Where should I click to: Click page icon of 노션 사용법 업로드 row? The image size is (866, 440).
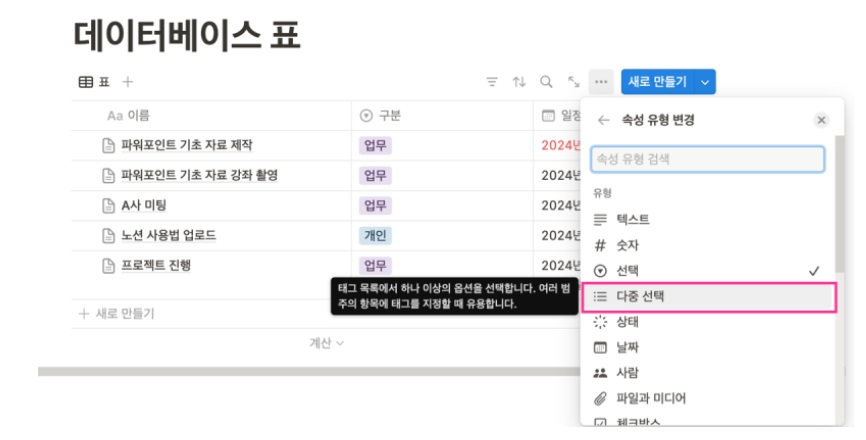(x=108, y=236)
